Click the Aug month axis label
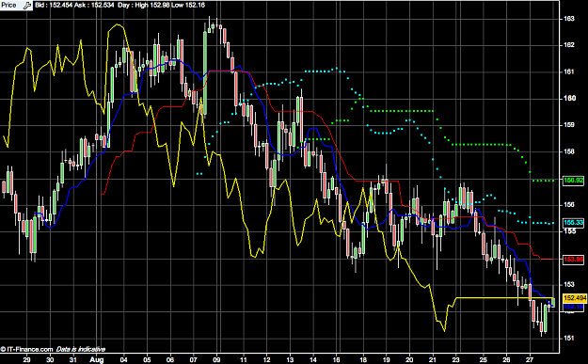 [97, 359]
